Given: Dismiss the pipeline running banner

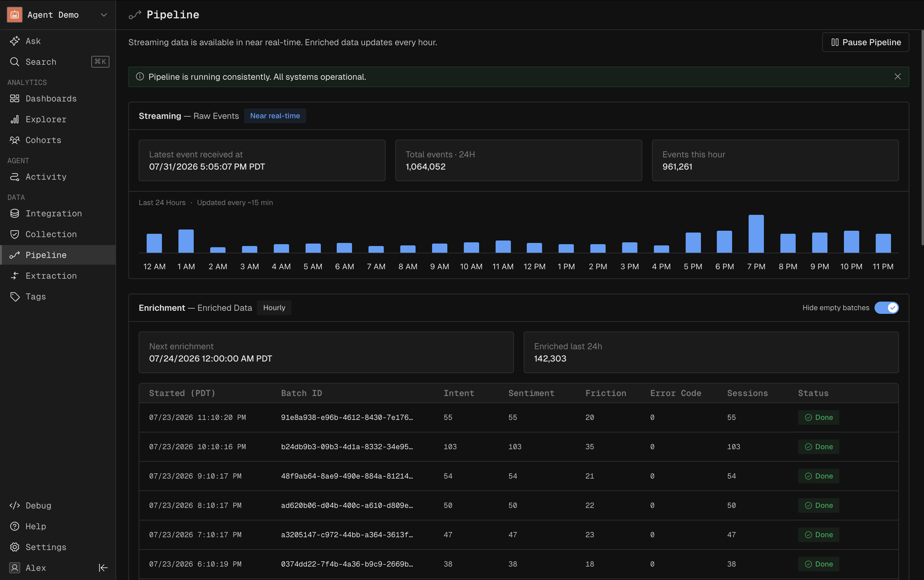Looking at the screenshot, I should click(897, 77).
